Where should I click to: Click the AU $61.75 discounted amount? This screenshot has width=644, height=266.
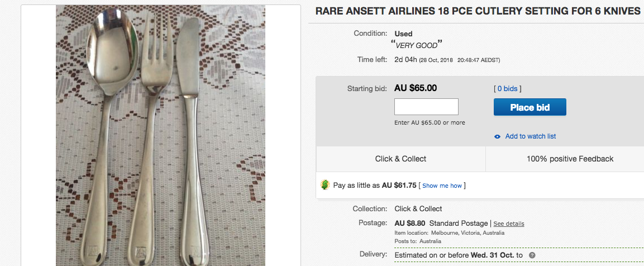399,186
